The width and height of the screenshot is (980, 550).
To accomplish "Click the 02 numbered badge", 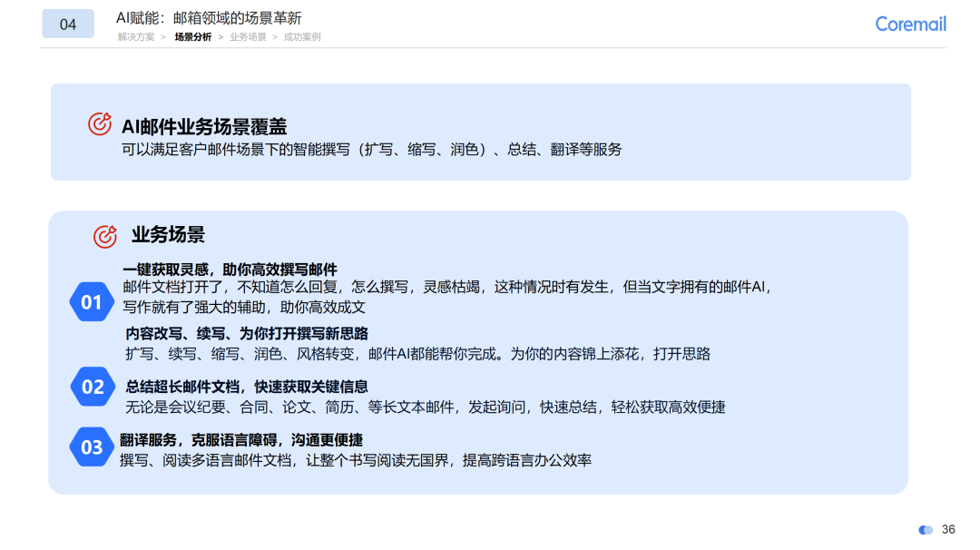I will pyautogui.click(x=92, y=387).
